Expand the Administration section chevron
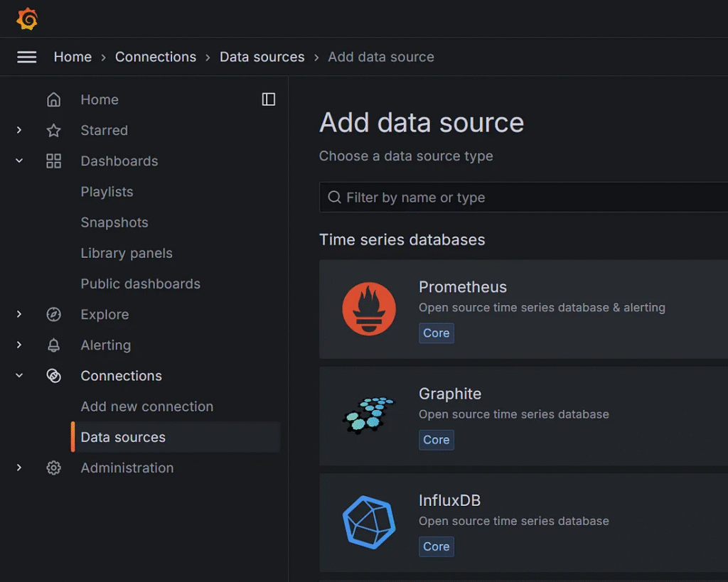This screenshot has width=728, height=582. (x=19, y=467)
